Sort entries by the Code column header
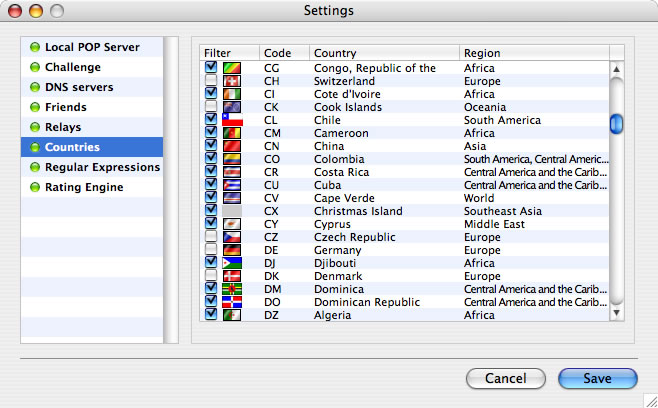Screen dimensions: 658x408 (x=283, y=53)
